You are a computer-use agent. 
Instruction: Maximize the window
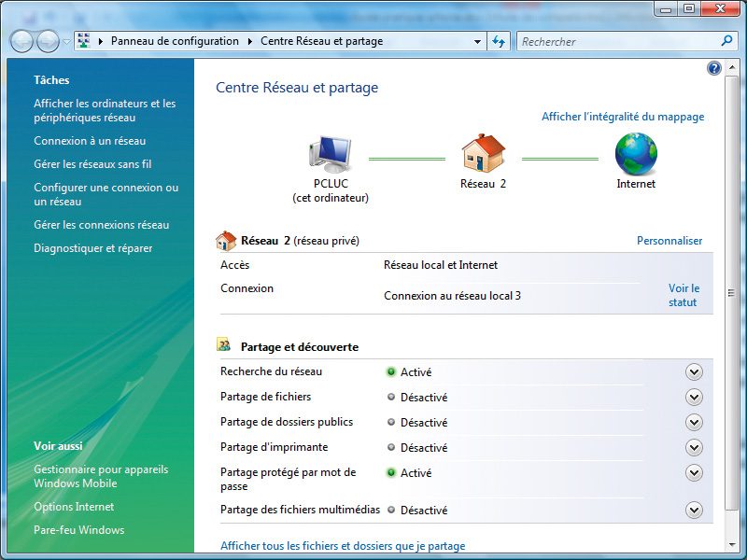point(689,9)
